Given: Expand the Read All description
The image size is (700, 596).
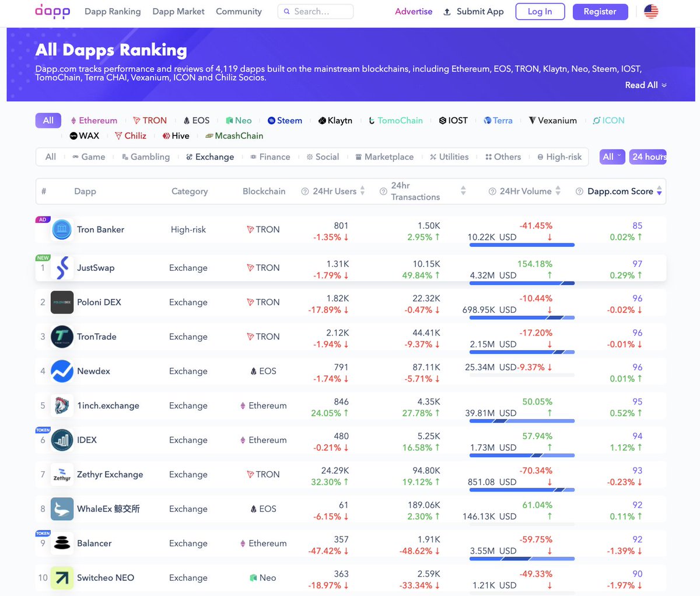Looking at the screenshot, I should point(646,85).
